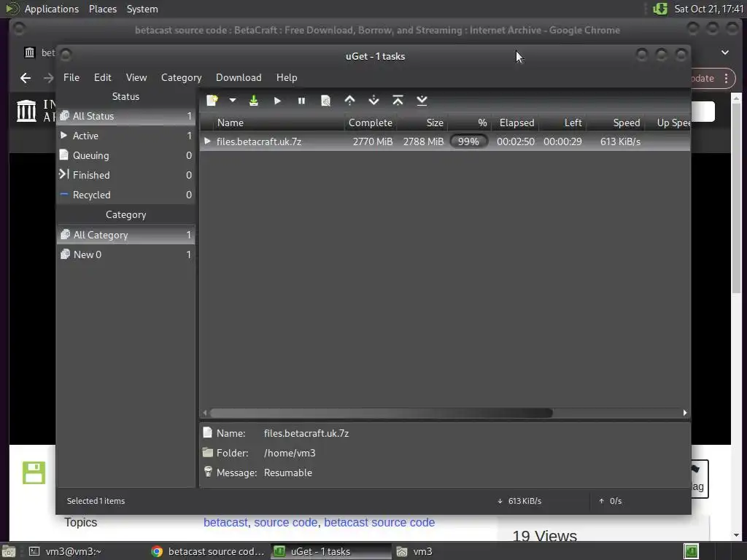Click the new download icon in uGet toolbar
747x560 pixels.
coord(212,101)
